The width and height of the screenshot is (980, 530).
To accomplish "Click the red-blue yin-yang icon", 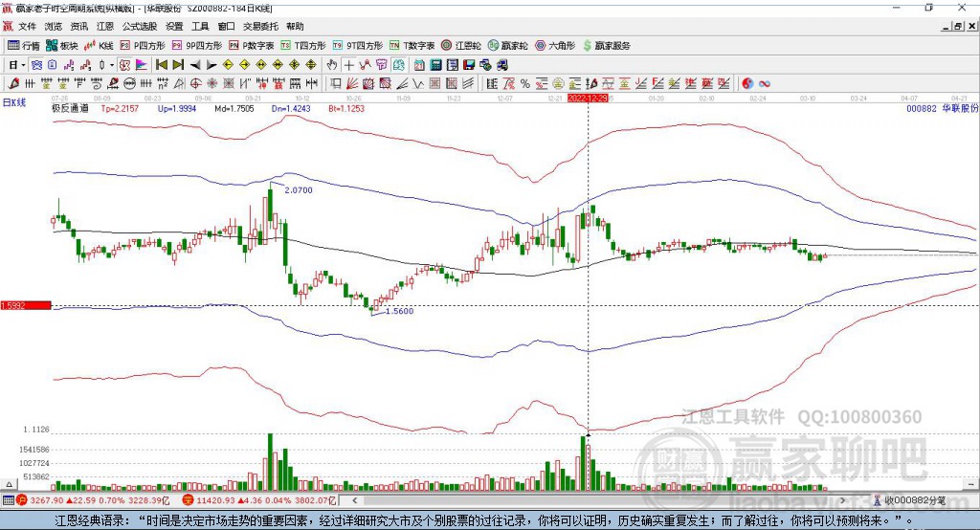I will pyautogui.click(x=746, y=84).
